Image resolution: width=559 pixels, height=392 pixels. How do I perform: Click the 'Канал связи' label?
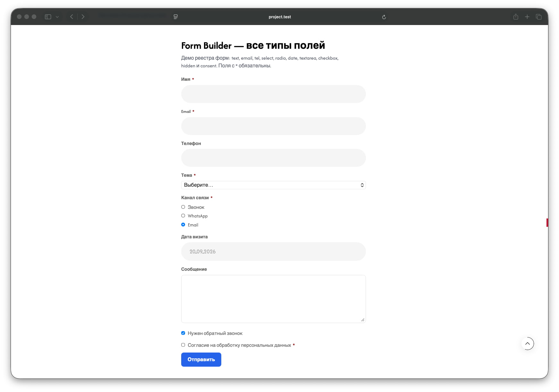[195, 198]
